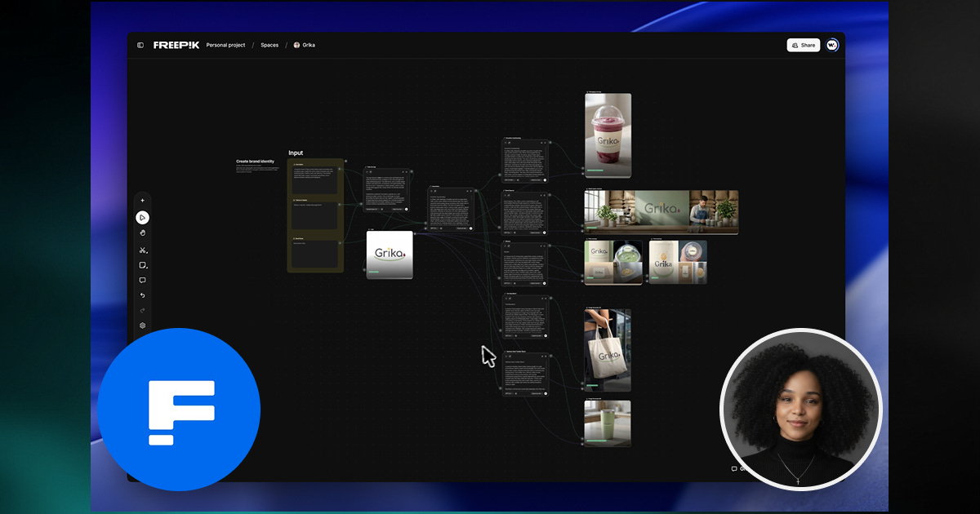Viewport: 980px width, 514px height.
Task: Open the Grika space breadcrumb
Action: pyautogui.click(x=305, y=45)
